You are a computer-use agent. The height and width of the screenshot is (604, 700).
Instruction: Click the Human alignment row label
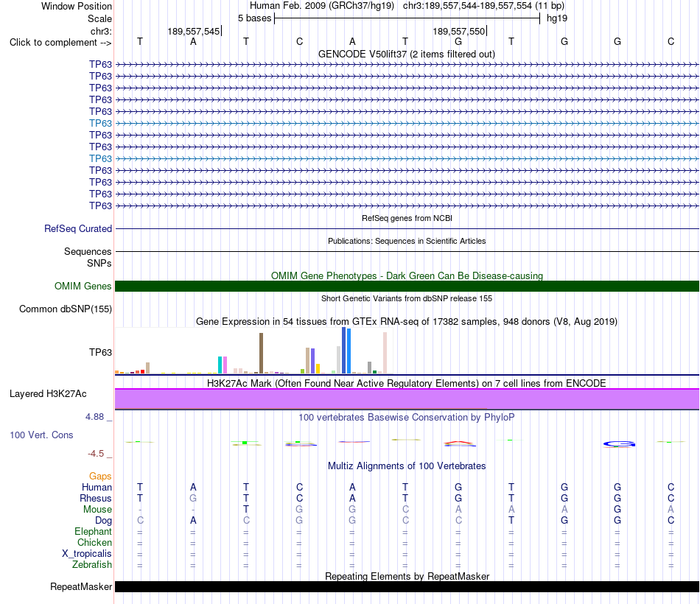(x=97, y=487)
